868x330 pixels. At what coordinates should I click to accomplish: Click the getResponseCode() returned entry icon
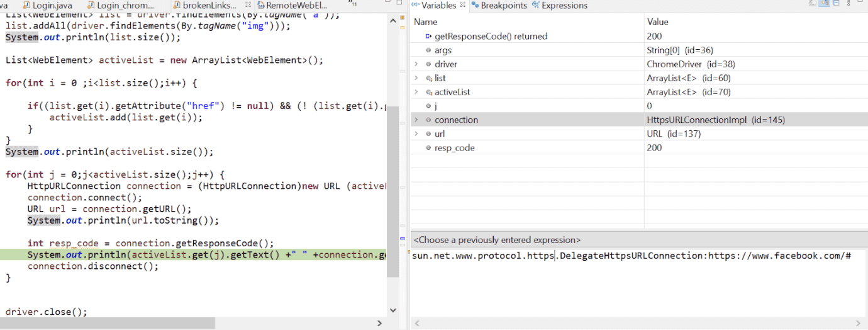[x=428, y=37]
